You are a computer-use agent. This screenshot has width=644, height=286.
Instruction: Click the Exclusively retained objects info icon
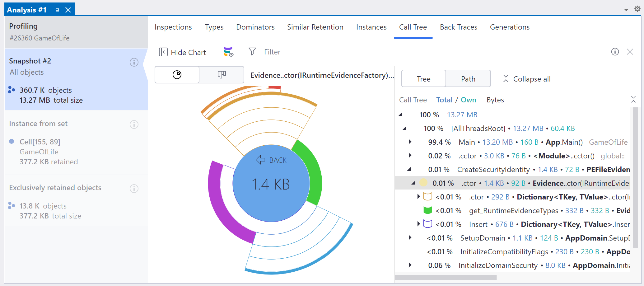134,189
